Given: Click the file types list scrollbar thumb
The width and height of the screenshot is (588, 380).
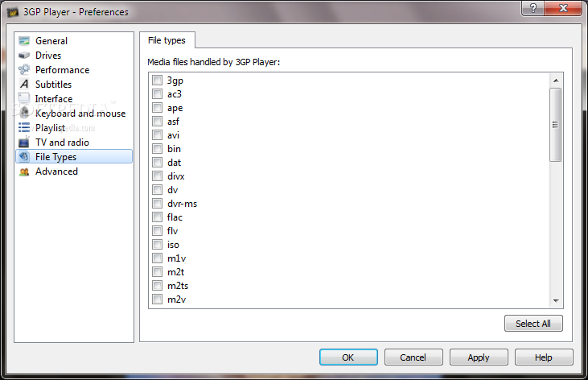Looking at the screenshot, I should coord(555,125).
